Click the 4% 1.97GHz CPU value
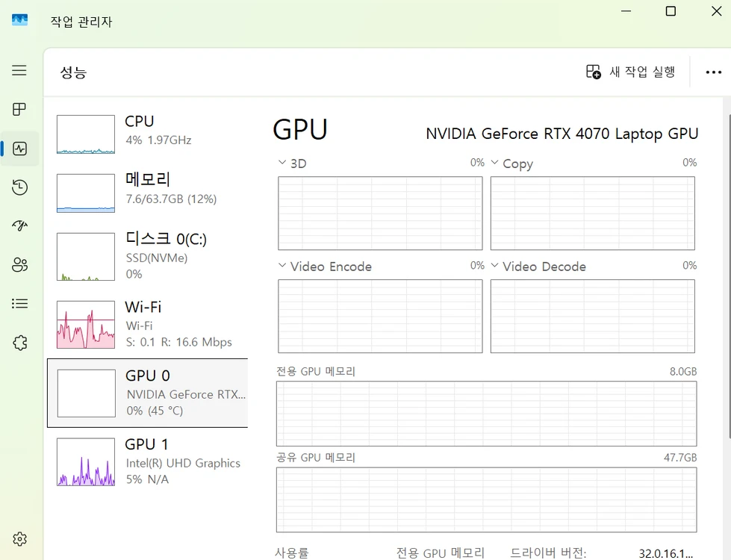This screenshot has height=560, width=731. point(158,140)
